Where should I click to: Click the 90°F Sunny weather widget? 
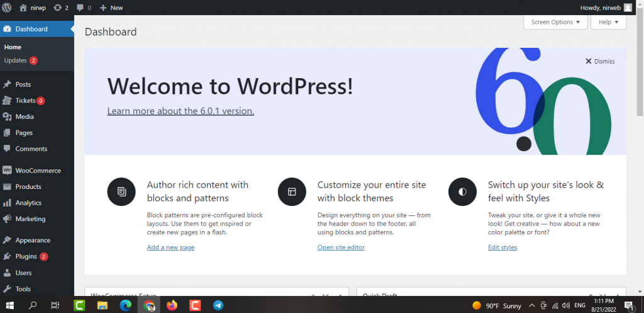pos(497,305)
